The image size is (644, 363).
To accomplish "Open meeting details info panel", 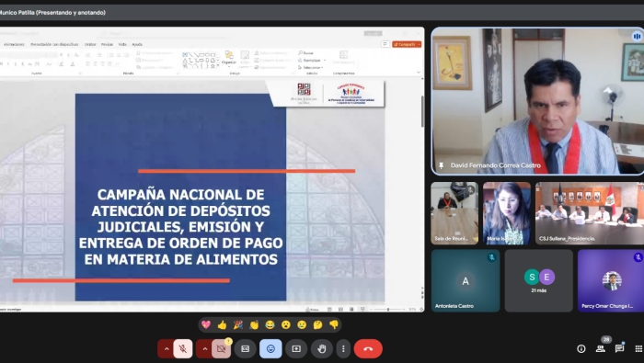I will pyautogui.click(x=581, y=348).
